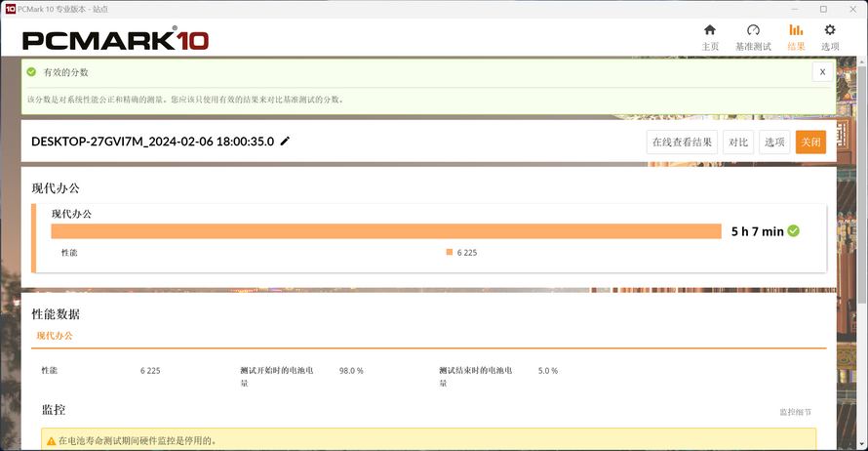Click the scrollbar down arrow
Image resolution: width=868 pixels, height=451 pixels.
click(862, 445)
